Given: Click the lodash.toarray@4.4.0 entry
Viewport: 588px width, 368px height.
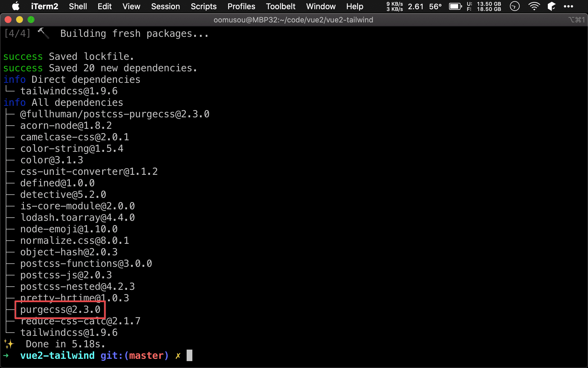Looking at the screenshot, I should click(x=78, y=218).
